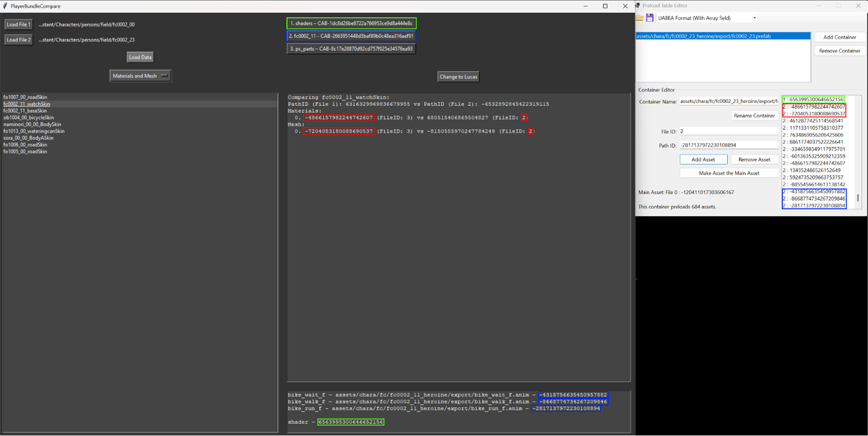Click the Load Data button
Viewport: 868px width, 436px height.
(140, 57)
